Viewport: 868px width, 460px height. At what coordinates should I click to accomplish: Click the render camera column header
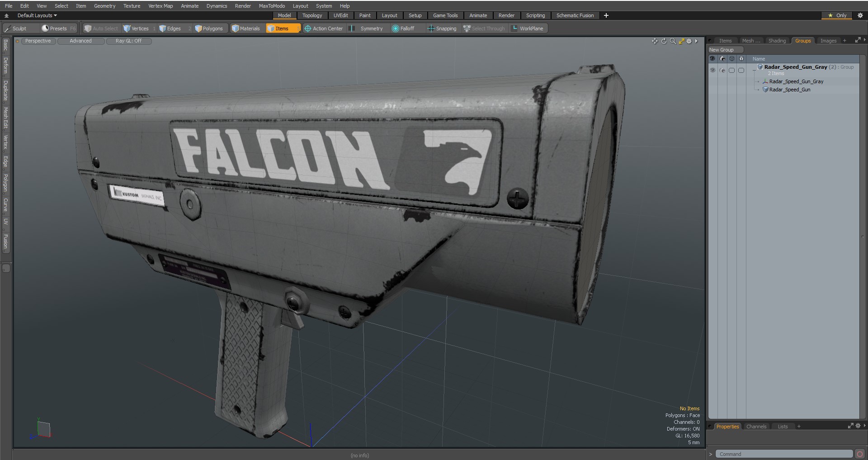click(722, 59)
